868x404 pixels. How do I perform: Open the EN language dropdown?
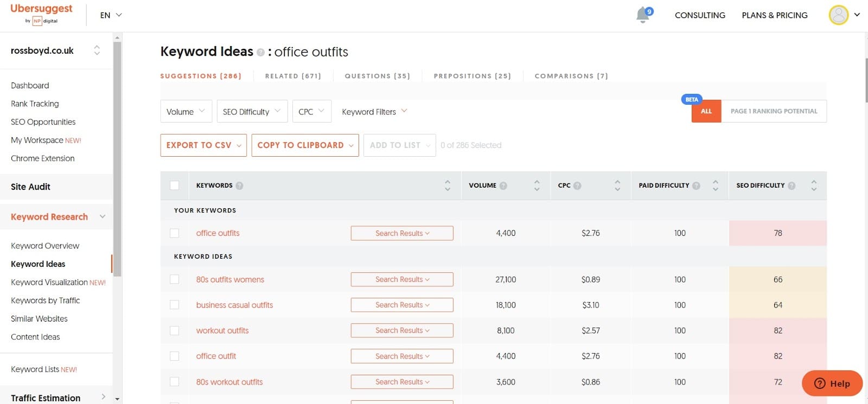111,15
